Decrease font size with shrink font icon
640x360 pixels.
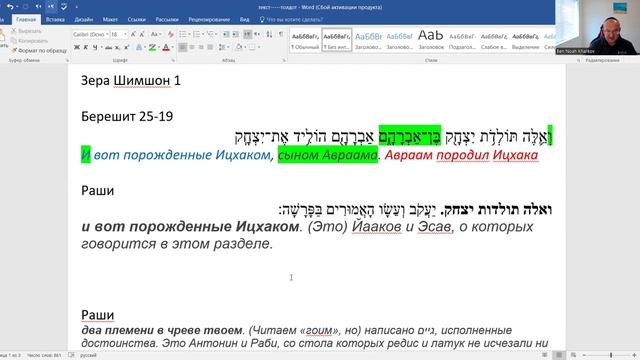coord(142,35)
